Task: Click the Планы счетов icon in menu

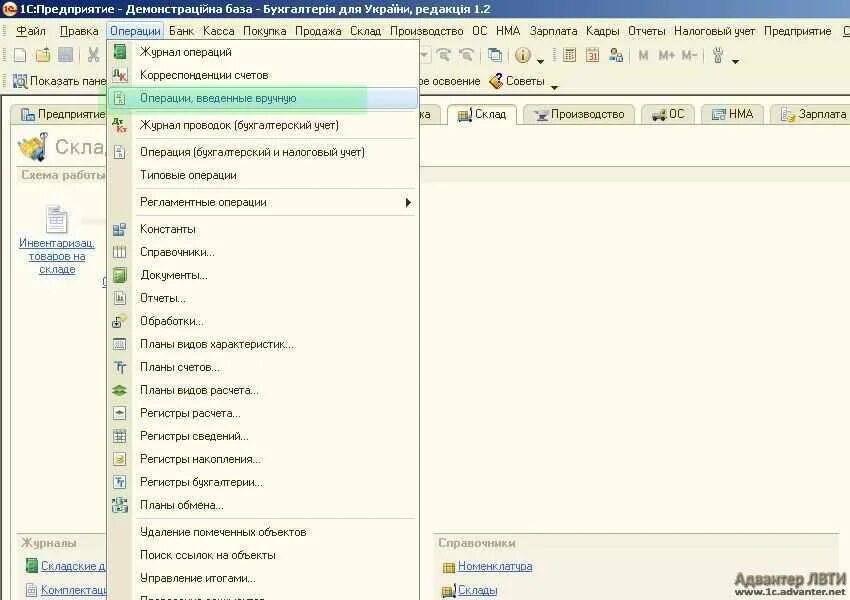Action: tap(119, 367)
